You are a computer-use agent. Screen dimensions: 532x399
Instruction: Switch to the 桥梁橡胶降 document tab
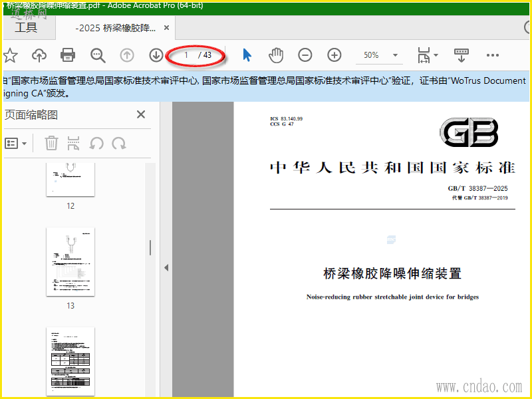(x=115, y=28)
